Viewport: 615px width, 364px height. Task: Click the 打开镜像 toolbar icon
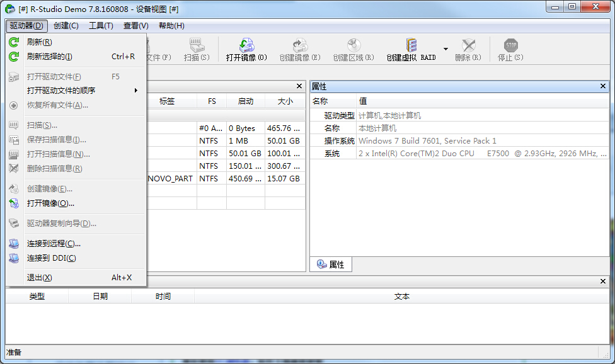247,48
